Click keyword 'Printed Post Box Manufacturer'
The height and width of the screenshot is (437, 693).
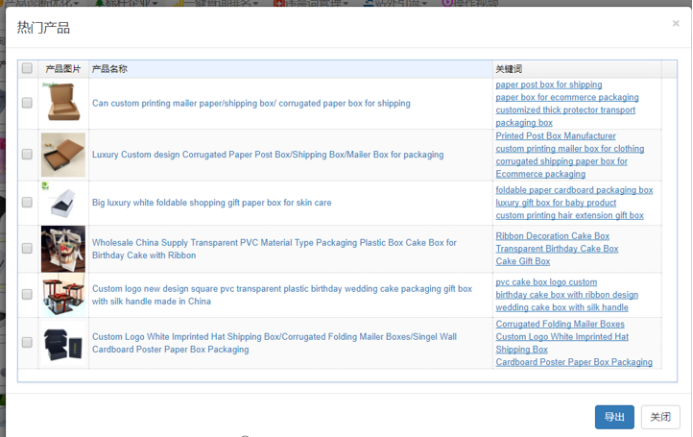click(555, 136)
